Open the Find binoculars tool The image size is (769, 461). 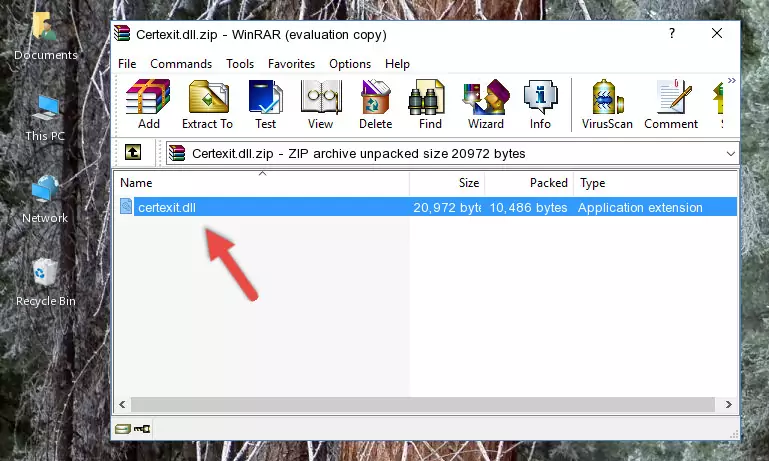(x=430, y=104)
